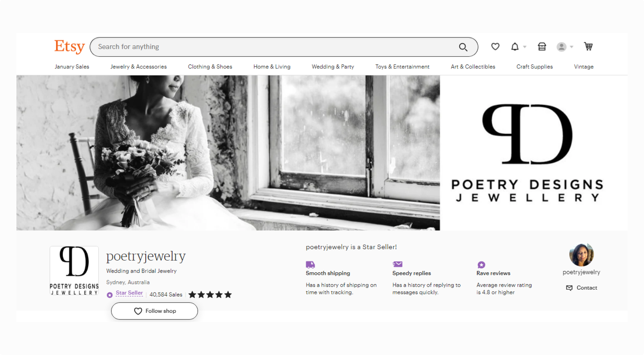The height and width of the screenshot is (355, 644).
Task: Click the five-star rating
Action: coord(210,294)
